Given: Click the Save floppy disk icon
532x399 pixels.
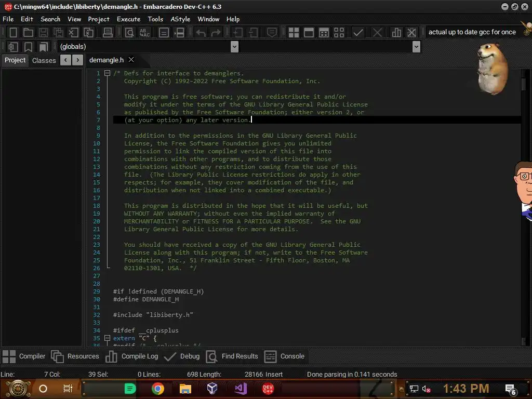Looking at the screenshot, I should [43, 33].
